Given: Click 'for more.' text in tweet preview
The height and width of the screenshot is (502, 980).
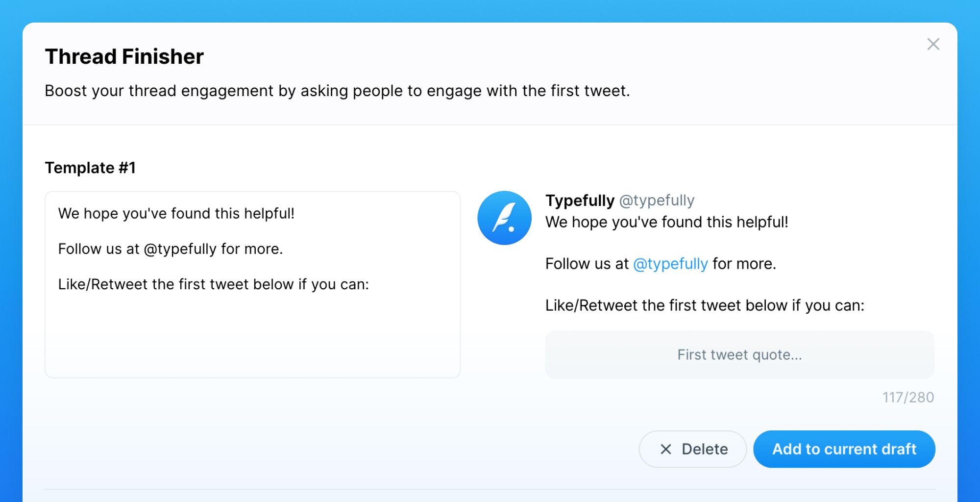Looking at the screenshot, I should [744, 264].
